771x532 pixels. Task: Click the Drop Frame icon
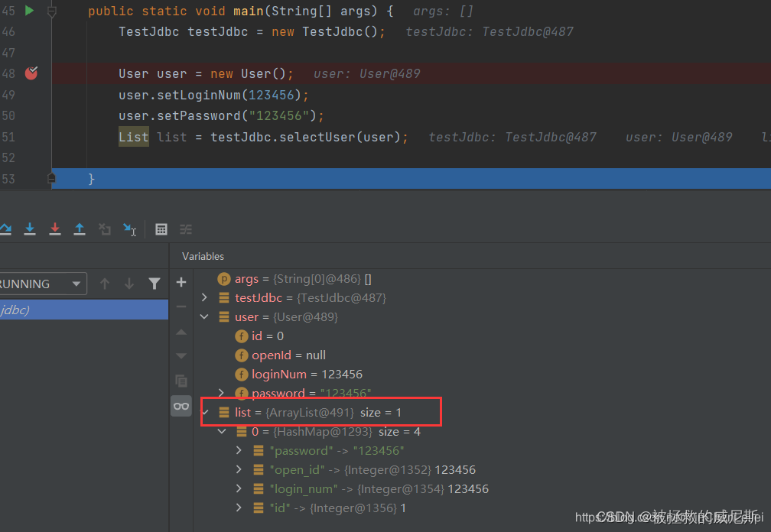point(104,229)
